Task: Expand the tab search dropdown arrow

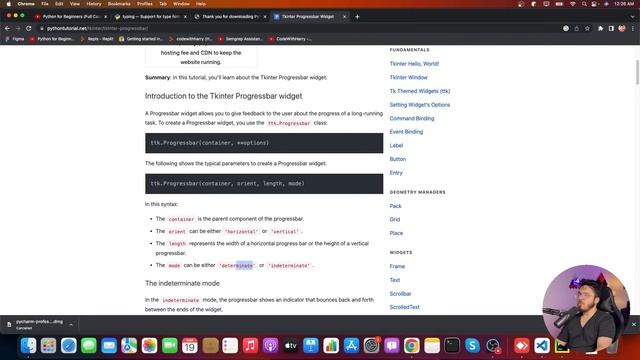Action: tap(633, 17)
